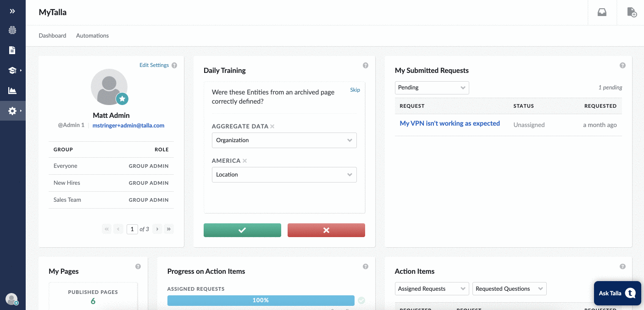This screenshot has height=310, width=644.
Task: Click the GROUP column header
Action: [x=63, y=149]
